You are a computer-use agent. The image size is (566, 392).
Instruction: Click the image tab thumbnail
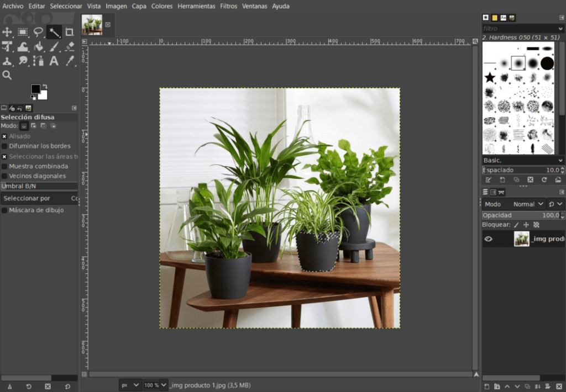coord(92,25)
